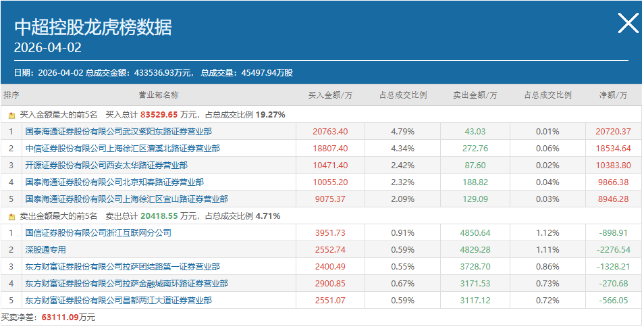Open 东方财富证券昌都两江大道证券营业部 link
644x329 pixels.
click(x=119, y=300)
